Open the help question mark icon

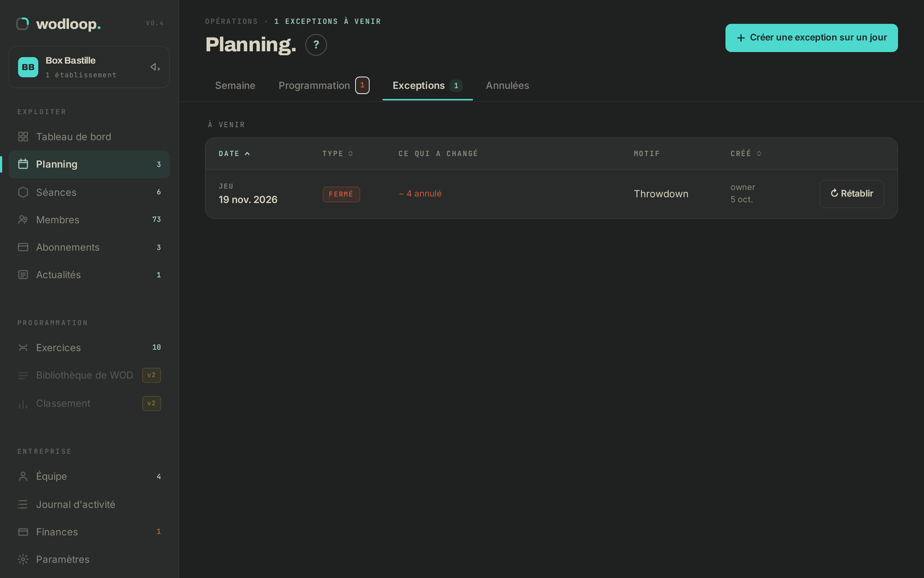pyautogui.click(x=316, y=45)
